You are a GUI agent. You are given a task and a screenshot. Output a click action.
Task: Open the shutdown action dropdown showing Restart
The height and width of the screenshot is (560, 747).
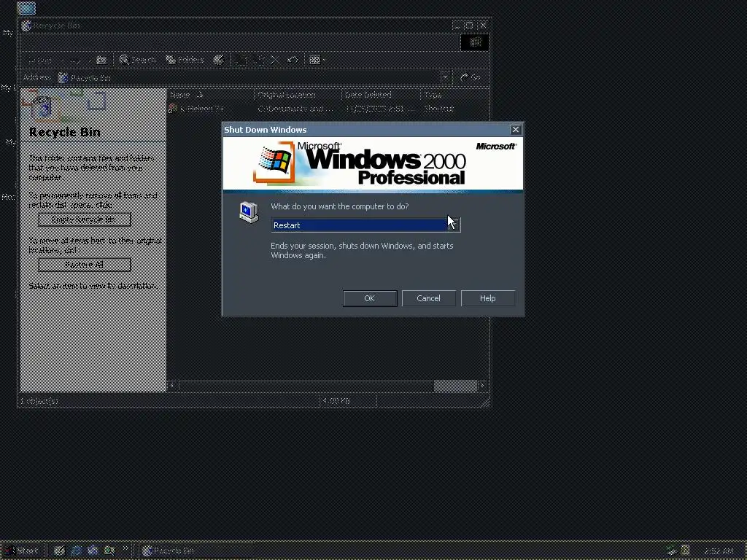click(x=454, y=225)
